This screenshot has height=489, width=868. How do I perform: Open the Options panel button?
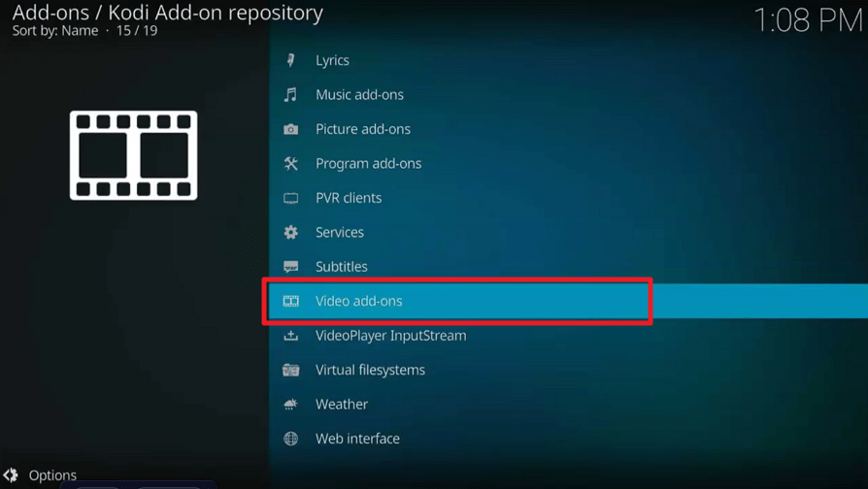click(x=40, y=475)
